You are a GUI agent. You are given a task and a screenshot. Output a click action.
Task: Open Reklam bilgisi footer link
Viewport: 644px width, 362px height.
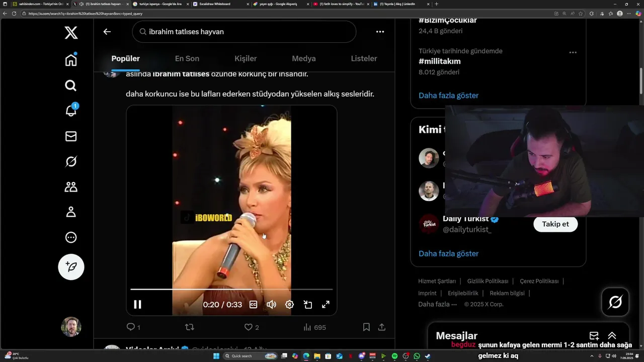507,293
